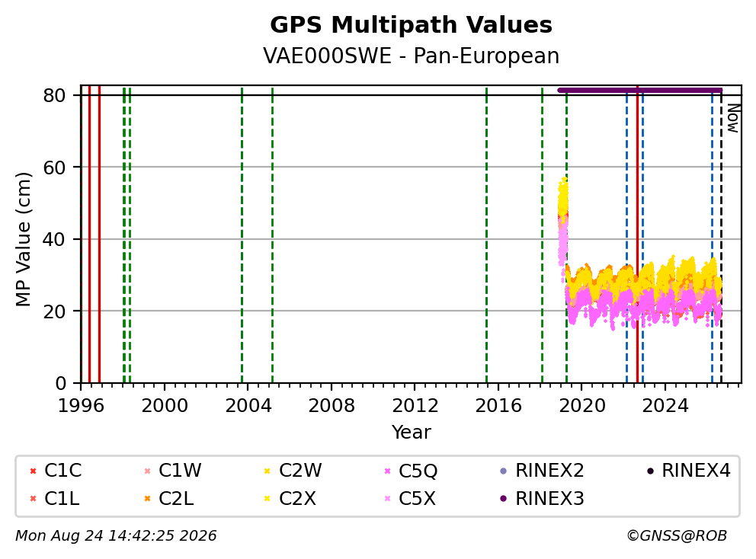Click the 60 y-axis tick label
Image resolution: width=756 pixels, height=559 pixels.
pos(54,168)
